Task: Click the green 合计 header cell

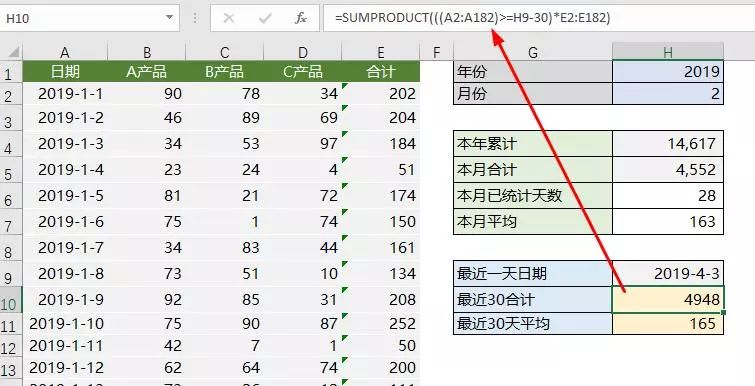Action: point(380,72)
